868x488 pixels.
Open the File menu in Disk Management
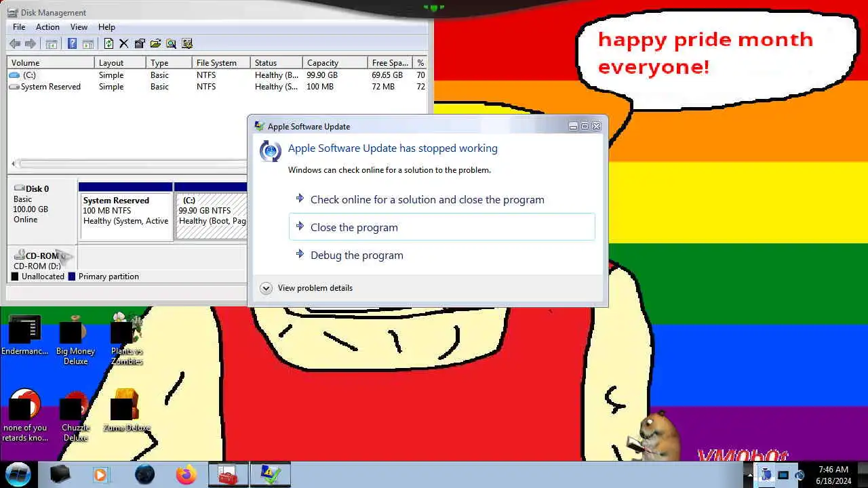[19, 27]
